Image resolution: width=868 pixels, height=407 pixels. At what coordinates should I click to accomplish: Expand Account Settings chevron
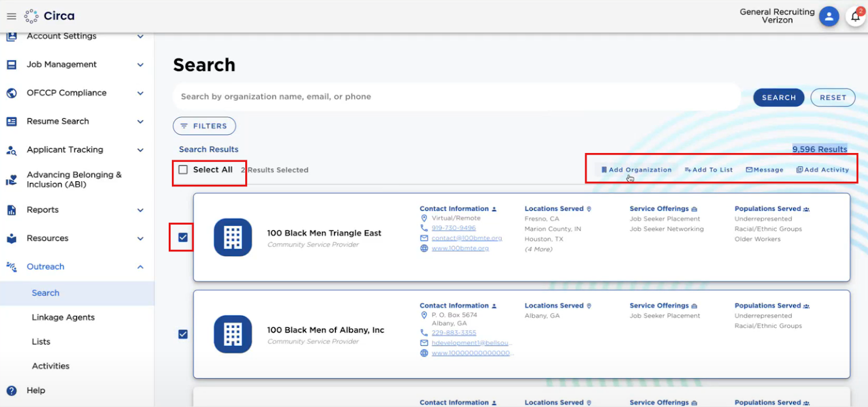[x=141, y=36]
